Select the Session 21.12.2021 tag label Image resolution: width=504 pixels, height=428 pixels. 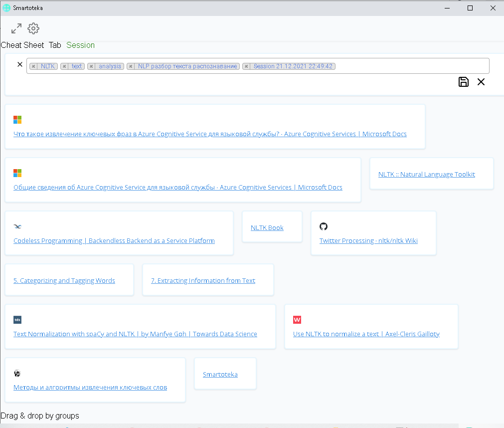(x=293, y=66)
